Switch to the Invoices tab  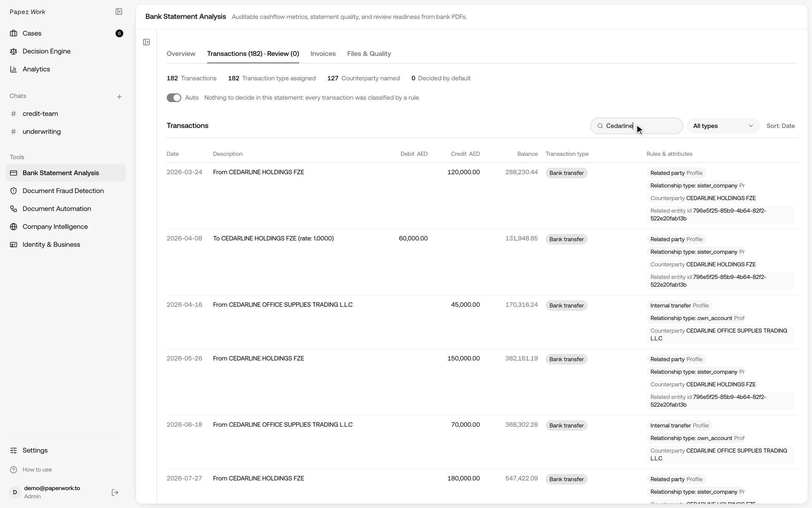point(323,54)
